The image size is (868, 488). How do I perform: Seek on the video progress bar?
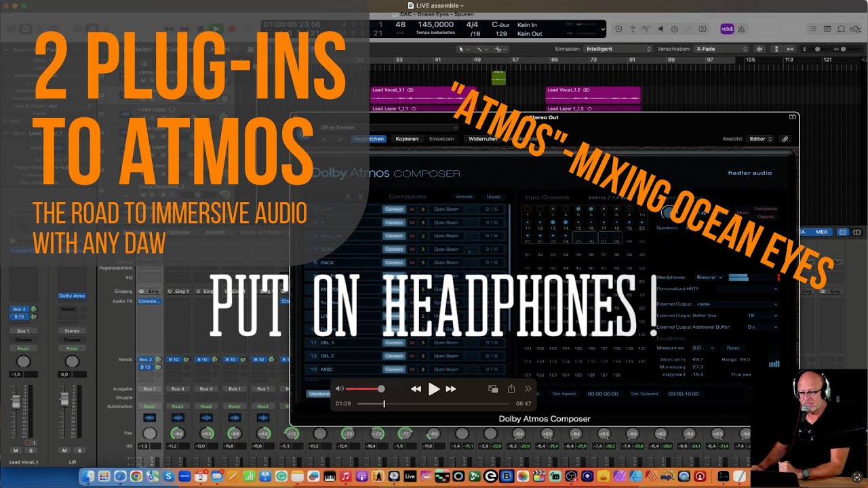(433, 403)
